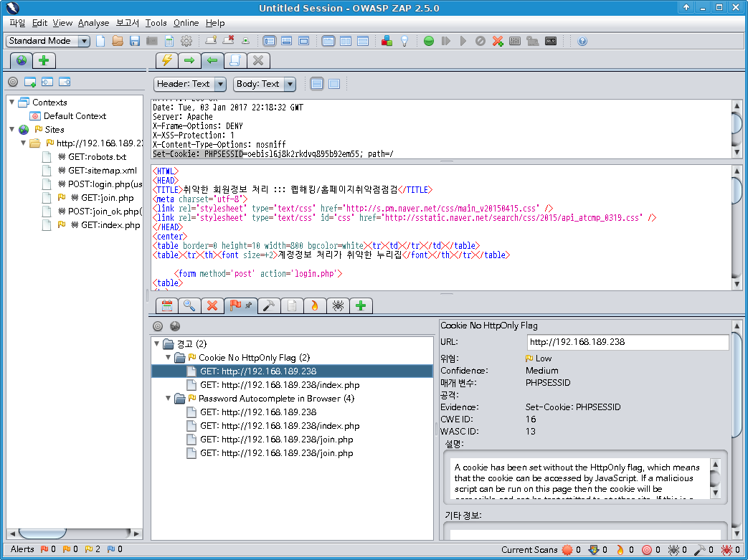Toggle the split header and body view button
Screen dimensions: 748x560
[x=317, y=84]
